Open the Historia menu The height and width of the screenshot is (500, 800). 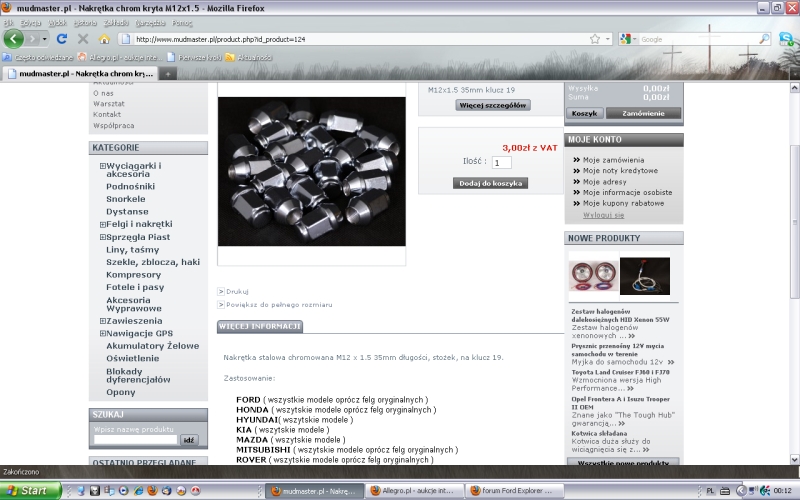pyautogui.click(x=85, y=22)
